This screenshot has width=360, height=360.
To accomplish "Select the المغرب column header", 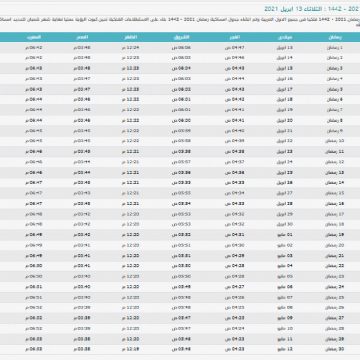I will tap(34, 37).
